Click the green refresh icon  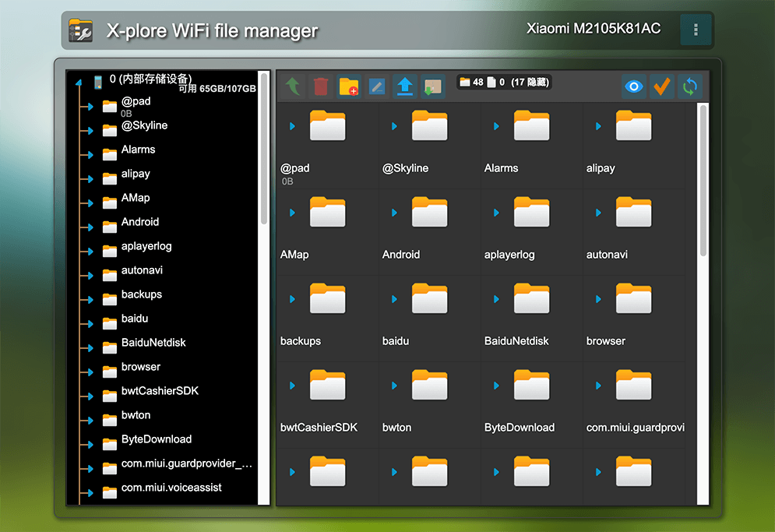point(690,86)
